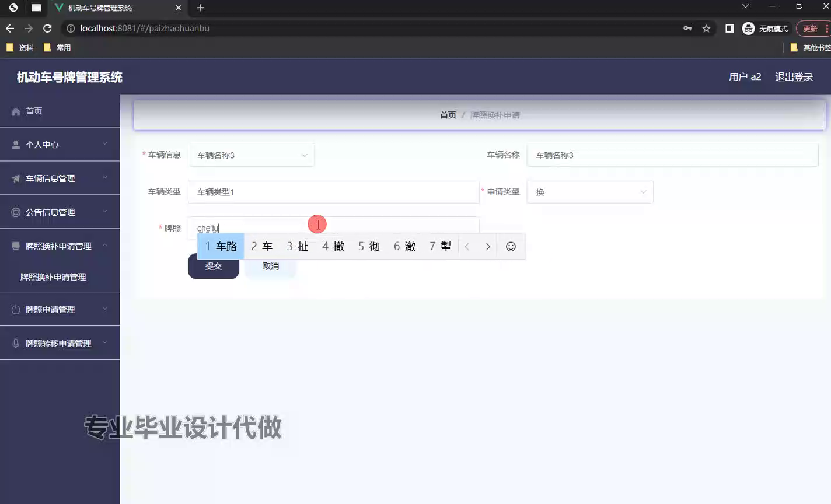Image resolution: width=831 pixels, height=504 pixels.
Task: Click the incognito mode avatar icon
Action: (748, 28)
